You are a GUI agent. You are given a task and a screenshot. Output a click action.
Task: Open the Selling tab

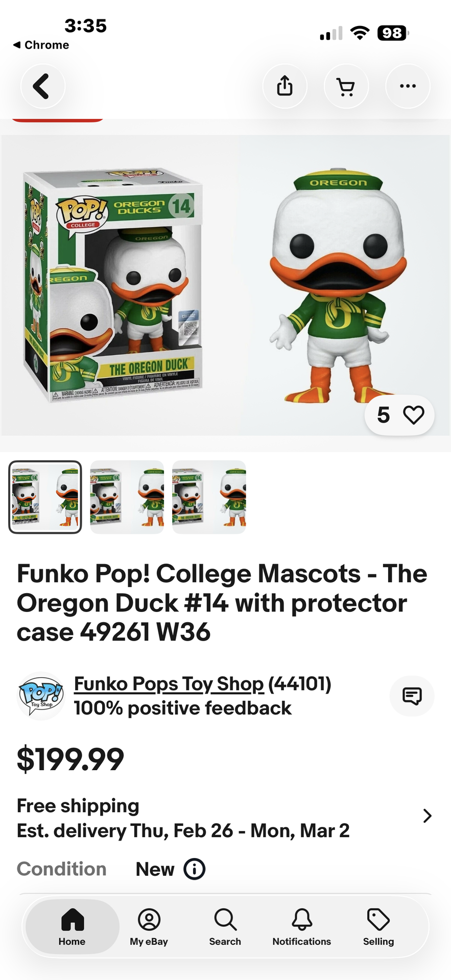pos(378,926)
